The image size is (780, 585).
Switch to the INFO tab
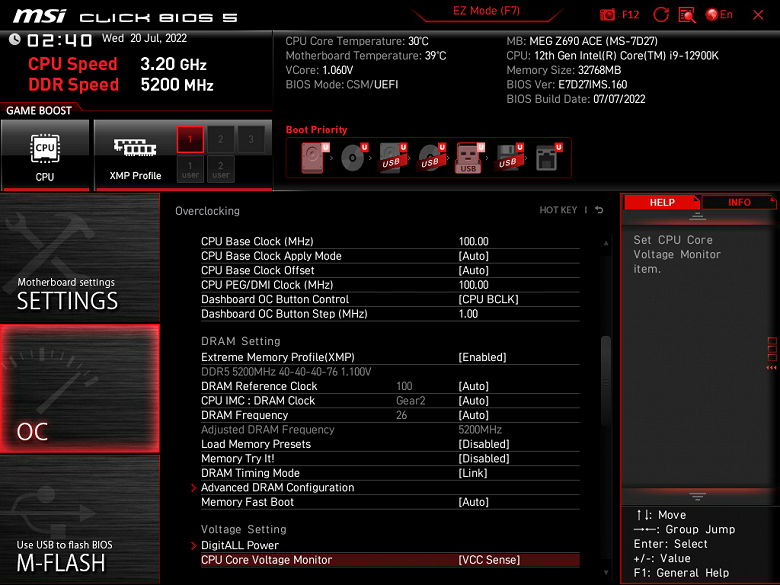pos(739,202)
